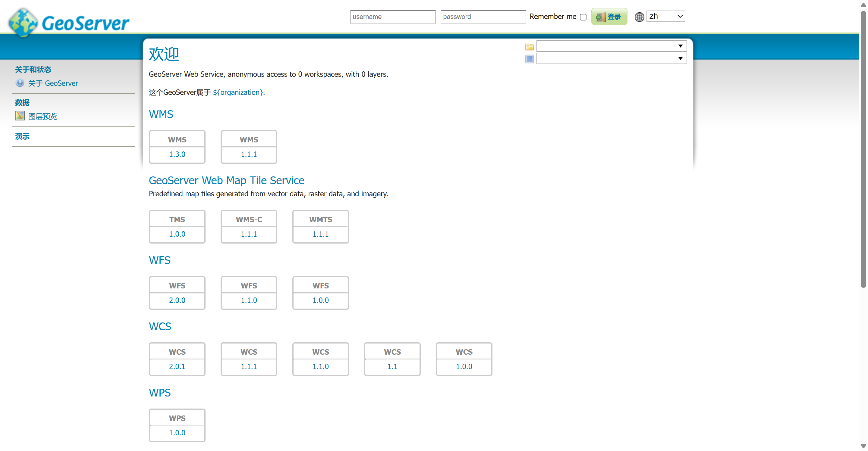Open the ${organization} link
Image resolution: width=868 pixels, height=451 pixels.
(238, 92)
